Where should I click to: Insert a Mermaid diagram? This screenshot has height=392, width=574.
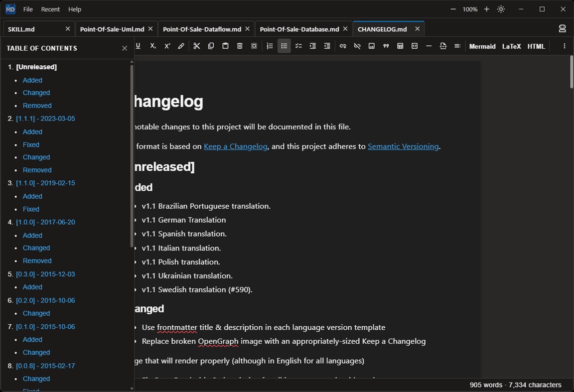[482, 46]
